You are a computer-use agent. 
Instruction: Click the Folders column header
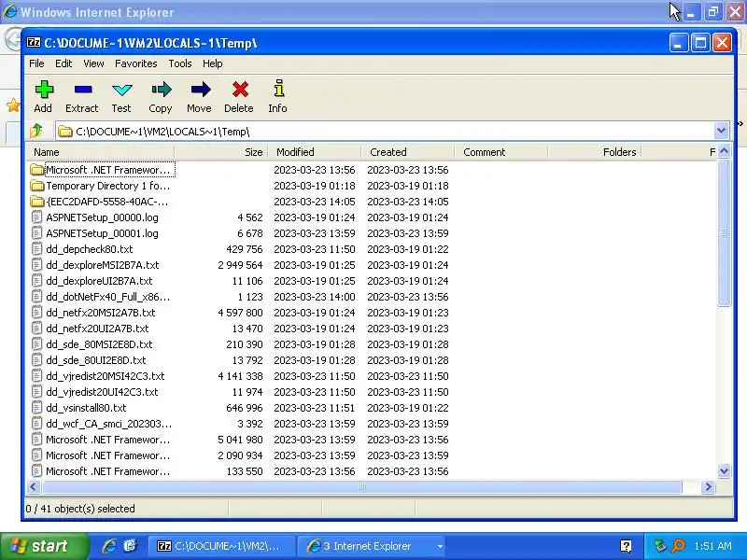[595, 152]
